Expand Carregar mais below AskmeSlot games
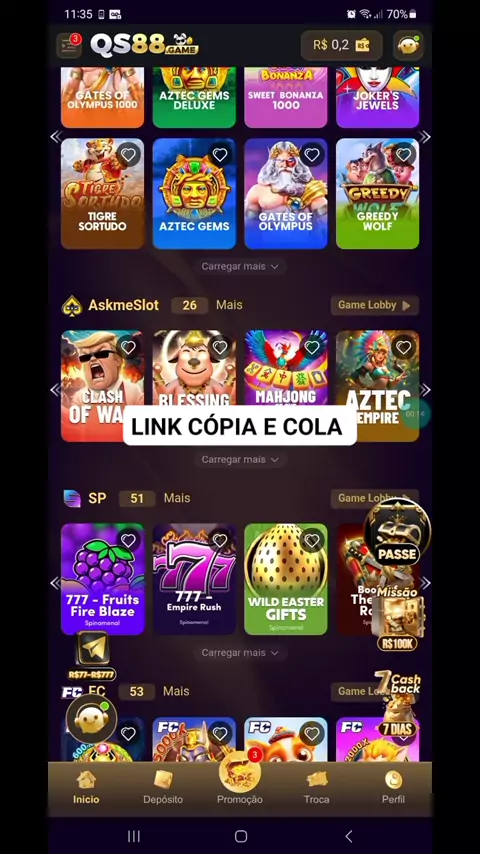The image size is (480, 854). click(x=240, y=460)
